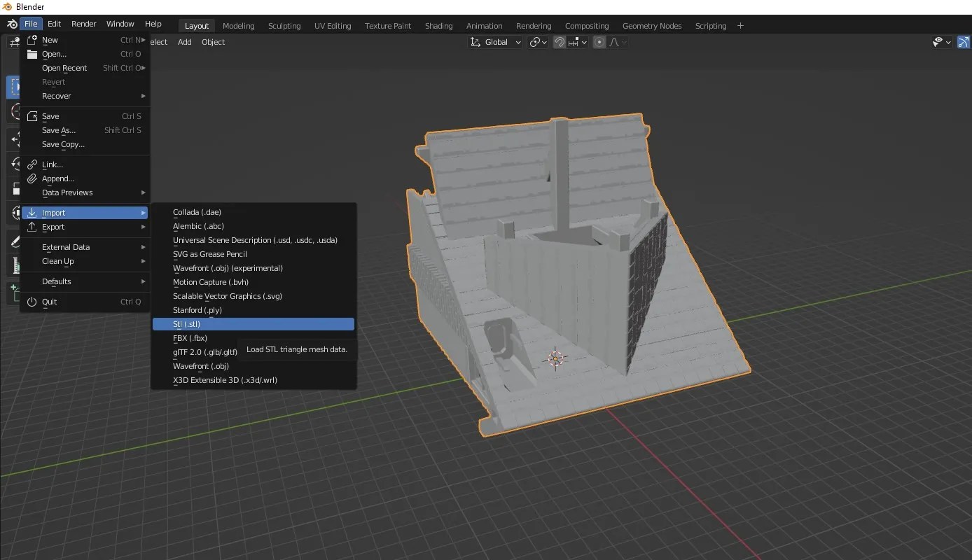Click the Link chain icon
The image size is (972, 560).
[x=32, y=164]
